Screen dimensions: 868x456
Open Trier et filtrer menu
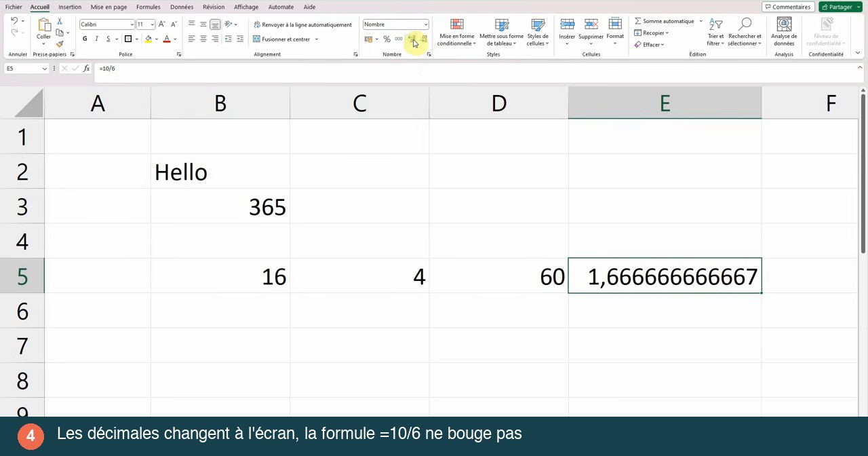pyautogui.click(x=715, y=33)
